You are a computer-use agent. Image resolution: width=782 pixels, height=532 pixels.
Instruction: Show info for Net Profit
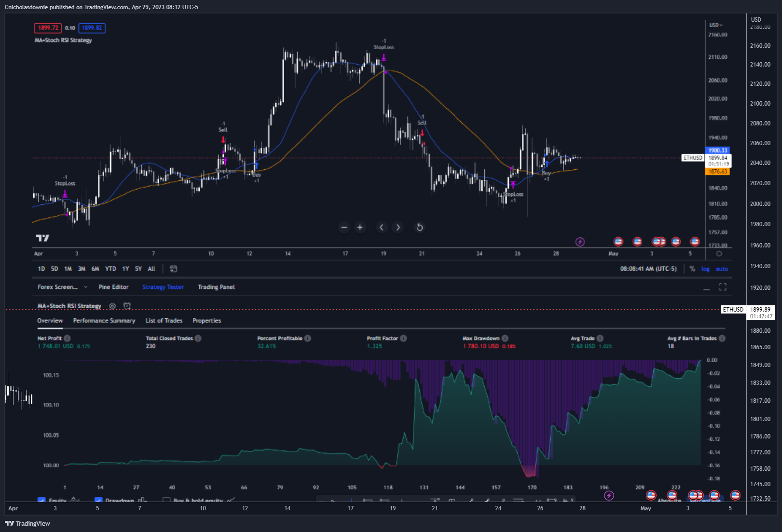tap(68, 338)
